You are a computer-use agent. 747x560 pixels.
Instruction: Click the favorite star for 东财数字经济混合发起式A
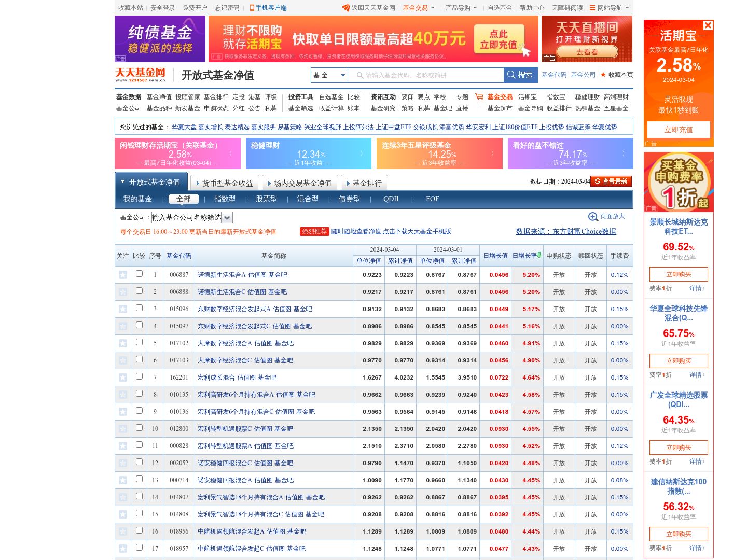[x=123, y=309]
